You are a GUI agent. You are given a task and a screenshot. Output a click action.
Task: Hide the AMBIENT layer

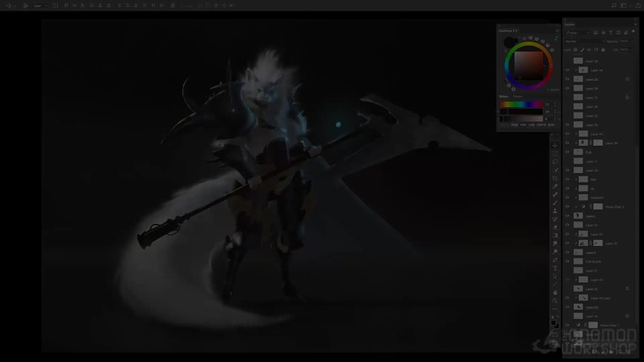pos(567,198)
